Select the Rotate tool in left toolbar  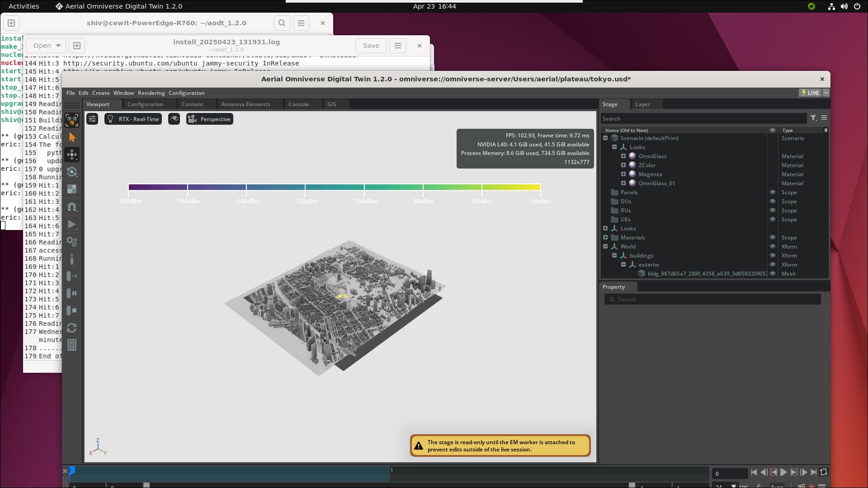[72, 172]
